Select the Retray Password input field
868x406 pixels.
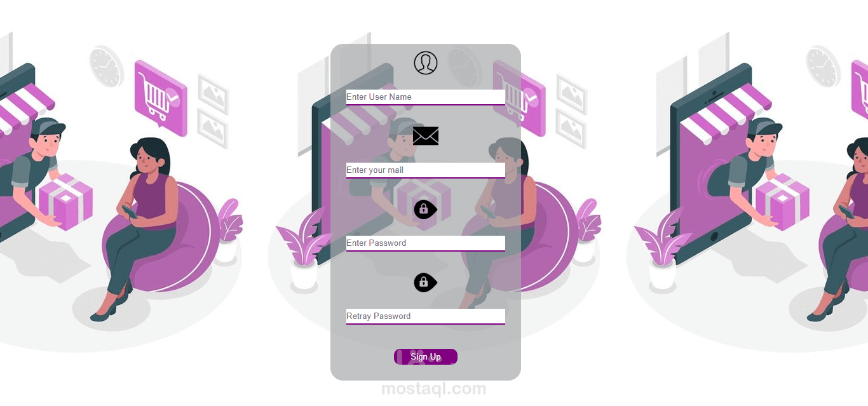426,316
